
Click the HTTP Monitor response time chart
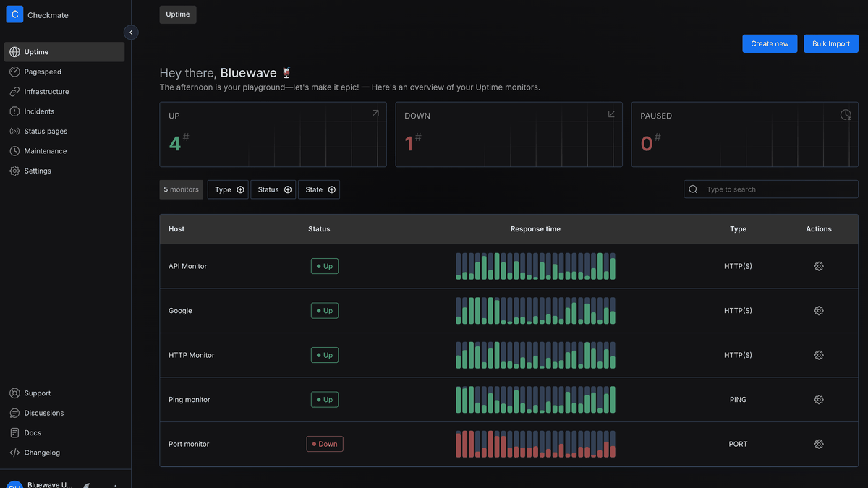tap(535, 355)
